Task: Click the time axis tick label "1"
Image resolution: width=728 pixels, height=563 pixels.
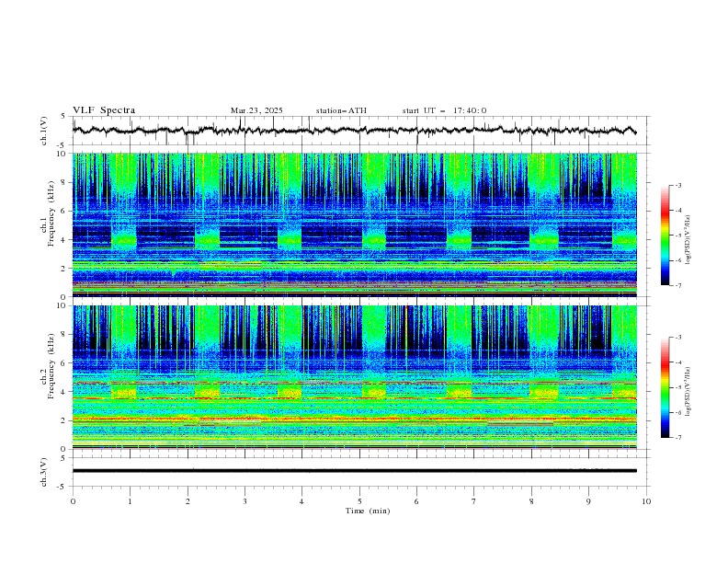Action: point(130,501)
